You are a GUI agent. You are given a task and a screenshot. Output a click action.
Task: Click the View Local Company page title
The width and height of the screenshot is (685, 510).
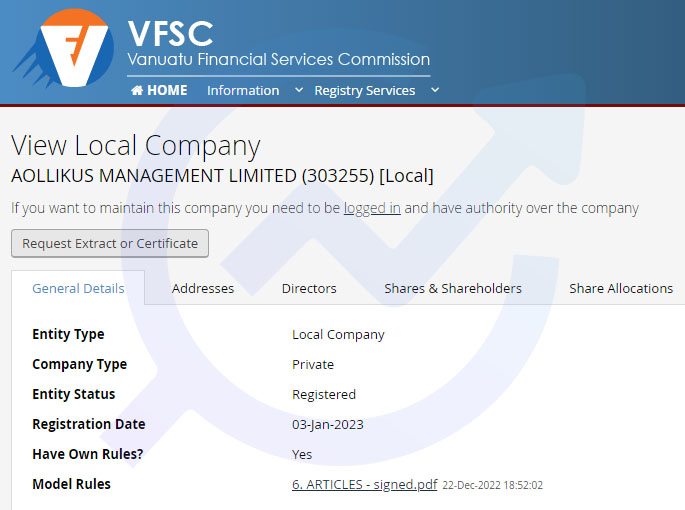click(x=136, y=146)
